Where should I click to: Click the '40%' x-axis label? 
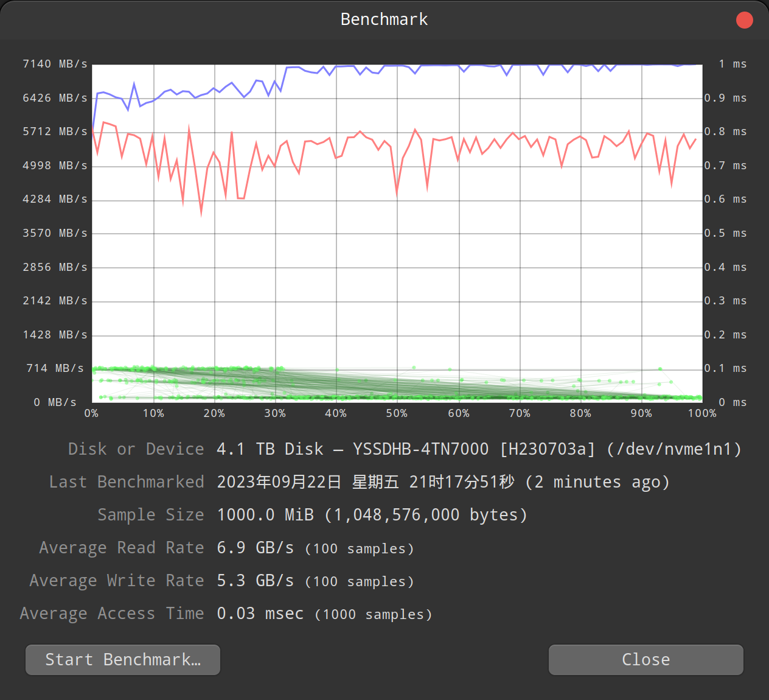coord(336,413)
